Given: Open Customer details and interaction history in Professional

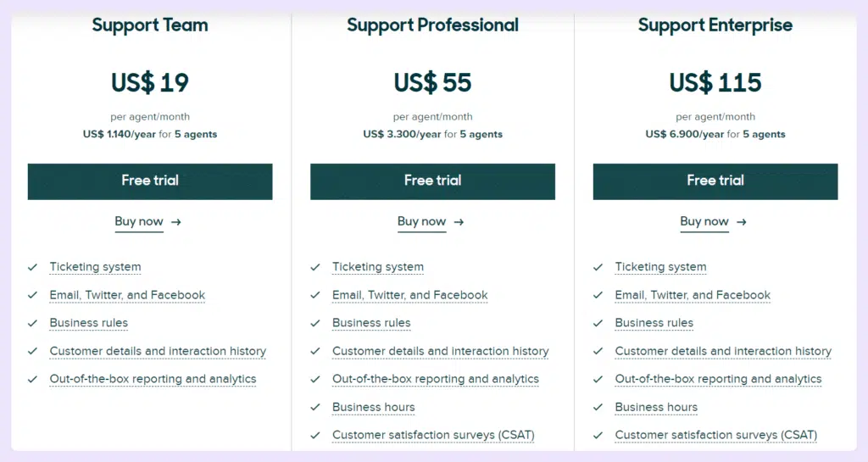Looking at the screenshot, I should pyautogui.click(x=440, y=351).
